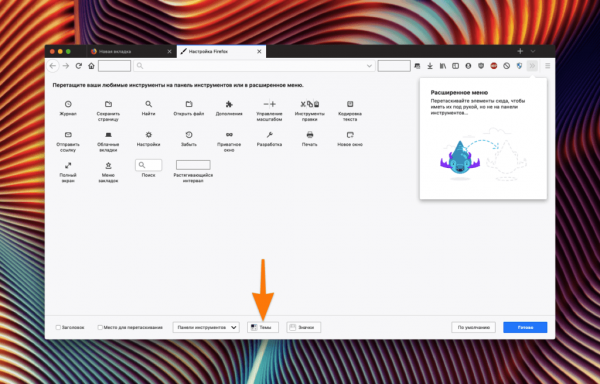Close the Настройка Firefox tab
This screenshot has height=384, width=600.
tap(259, 51)
